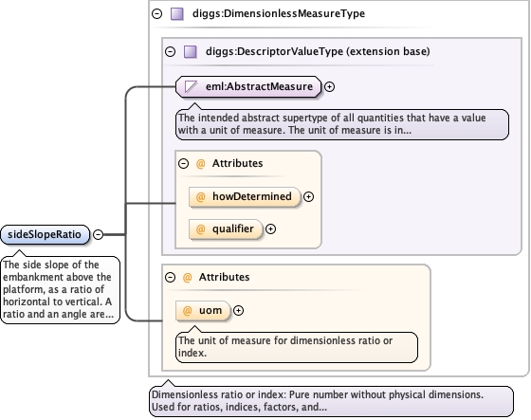
Task: Select the eml:AbstractMeasure type node
Action: coord(248,86)
